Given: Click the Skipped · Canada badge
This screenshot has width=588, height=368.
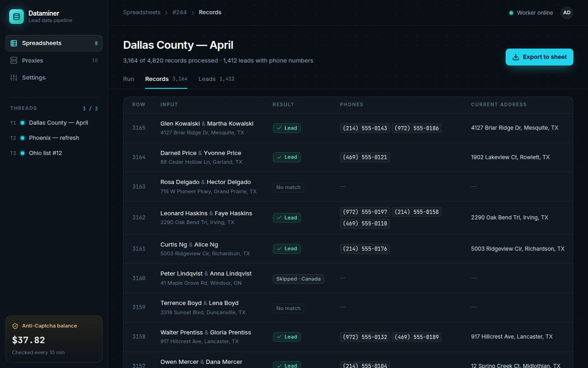Looking at the screenshot, I should (299, 279).
